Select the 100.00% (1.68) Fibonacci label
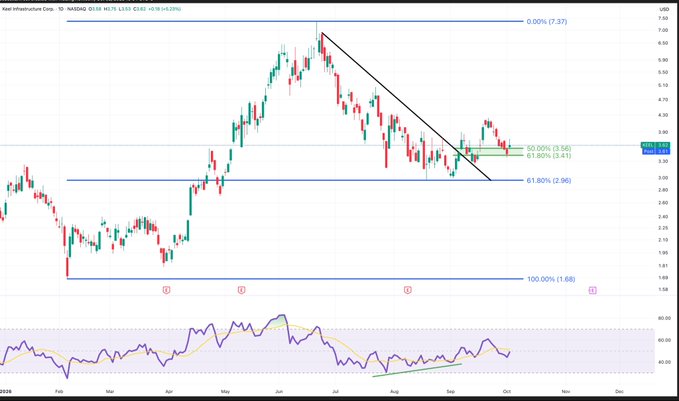Viewport: 679px width, 401px height. [x=551, y=279]
